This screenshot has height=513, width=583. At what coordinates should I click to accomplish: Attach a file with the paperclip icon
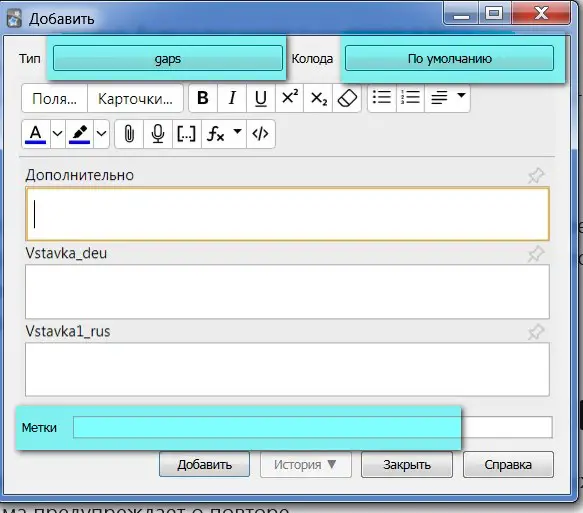pyautogui.click(x=129, y=134)
